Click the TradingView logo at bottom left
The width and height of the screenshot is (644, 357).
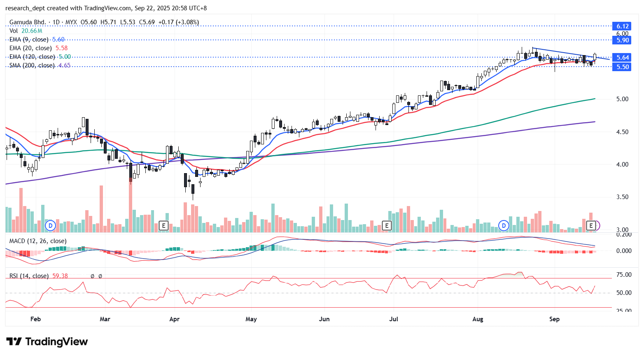pos(47,342)
